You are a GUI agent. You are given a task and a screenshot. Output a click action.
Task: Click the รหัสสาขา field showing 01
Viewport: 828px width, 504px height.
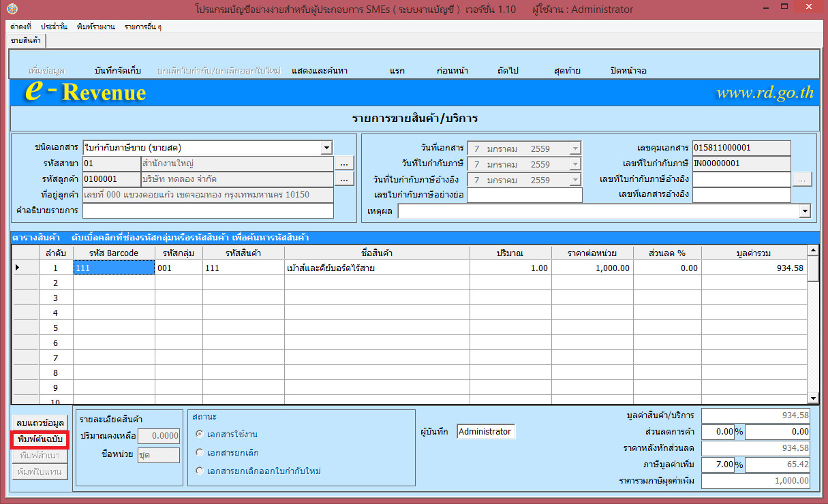[111, 163]
